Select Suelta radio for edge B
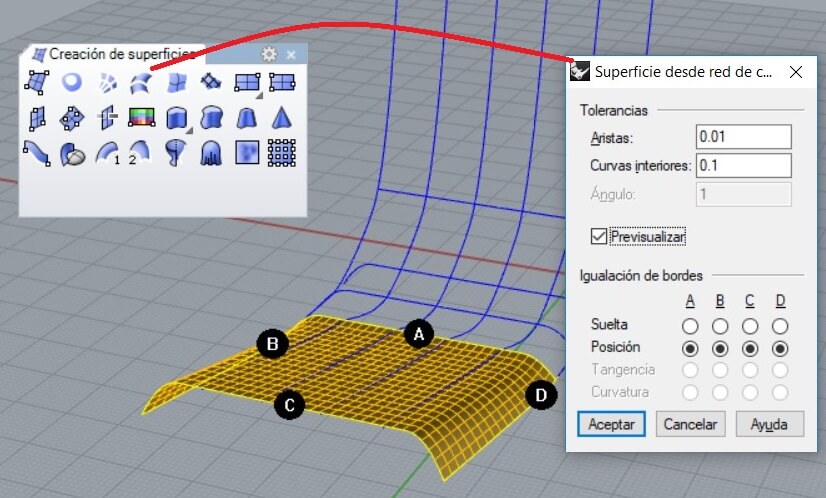This screenshot has height=498, width=826. click(x=720, y=326)
